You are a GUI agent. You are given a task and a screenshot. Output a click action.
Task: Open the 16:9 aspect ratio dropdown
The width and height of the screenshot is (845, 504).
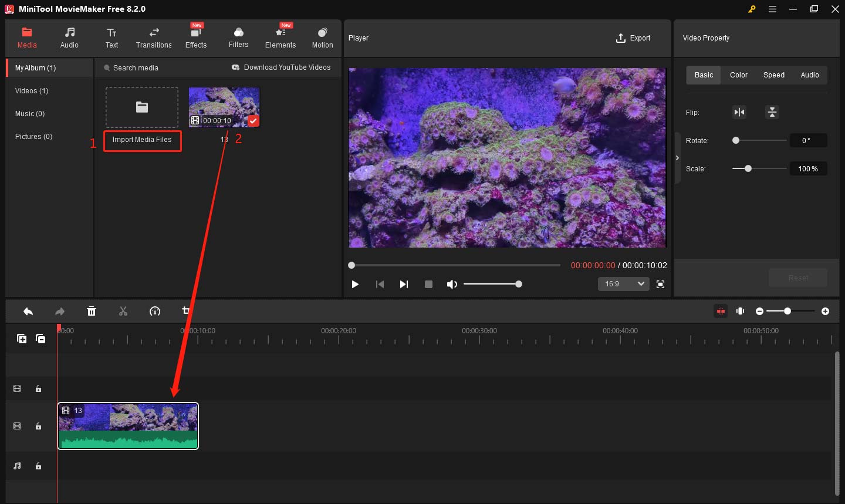click(623, 284)
